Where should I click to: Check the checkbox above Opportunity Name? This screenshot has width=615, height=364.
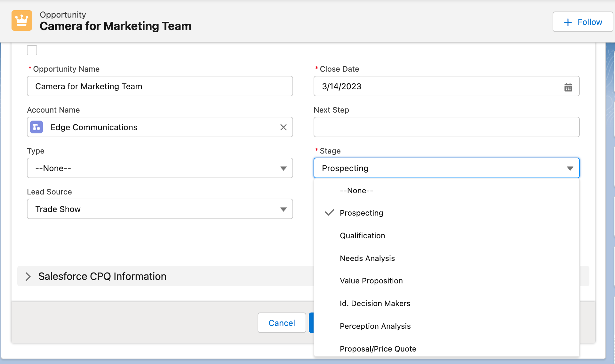tap(32, 50)
